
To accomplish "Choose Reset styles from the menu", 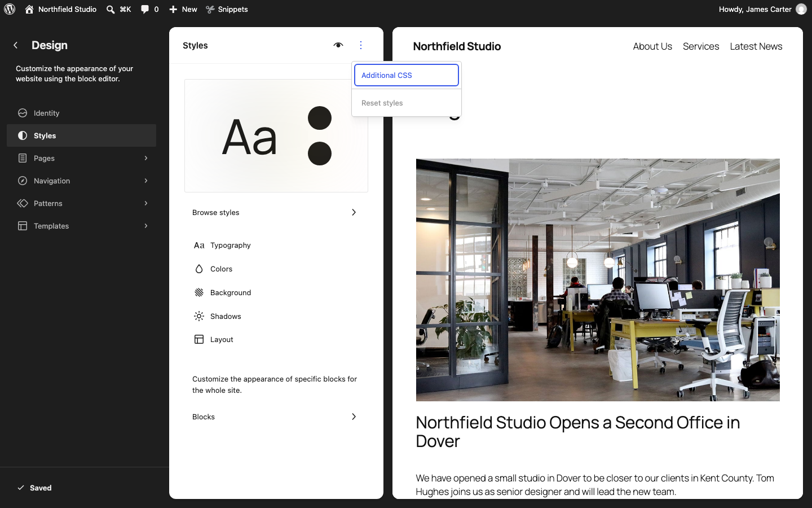I will (x=407, y=103).
